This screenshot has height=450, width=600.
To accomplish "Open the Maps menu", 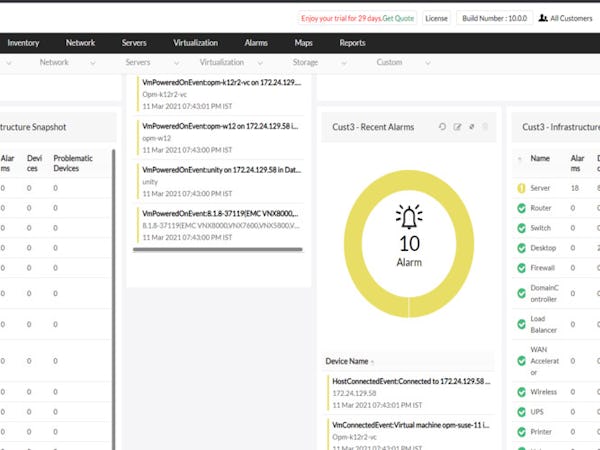I will click(303, 43).
